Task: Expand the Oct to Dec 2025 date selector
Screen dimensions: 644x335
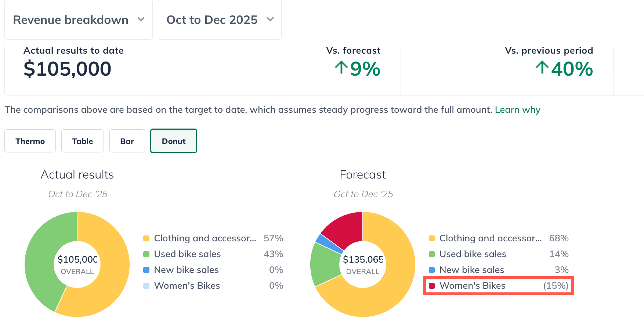Action: [x=219, y=20]
